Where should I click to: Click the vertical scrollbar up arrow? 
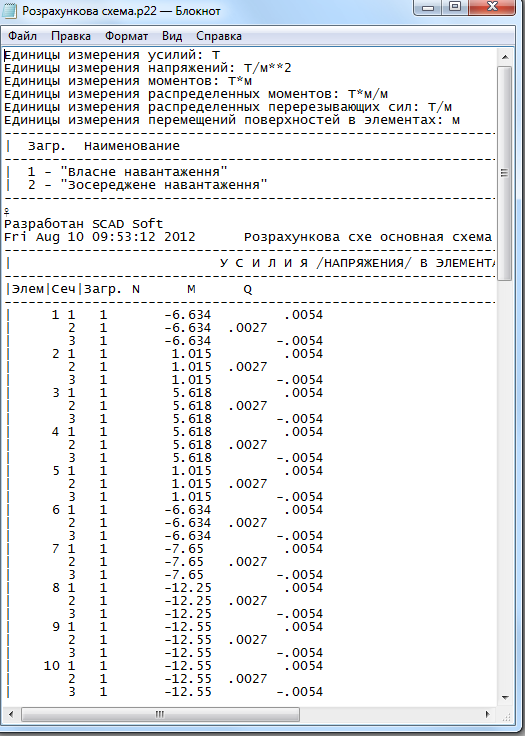[505, 57]
